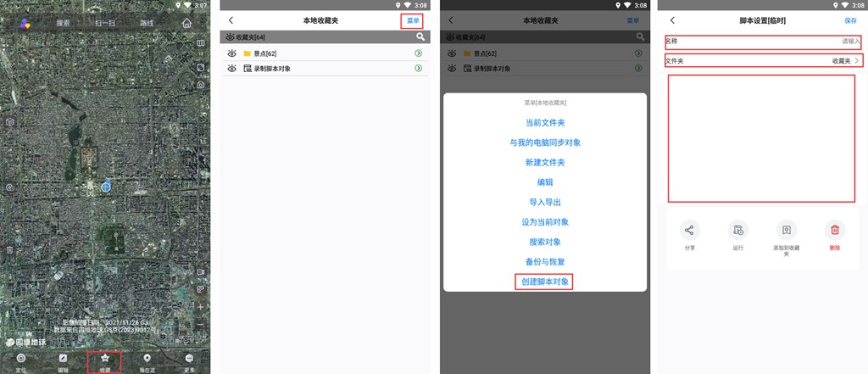
Task: Focus the 名称 input field
Action: click(763, 42)
